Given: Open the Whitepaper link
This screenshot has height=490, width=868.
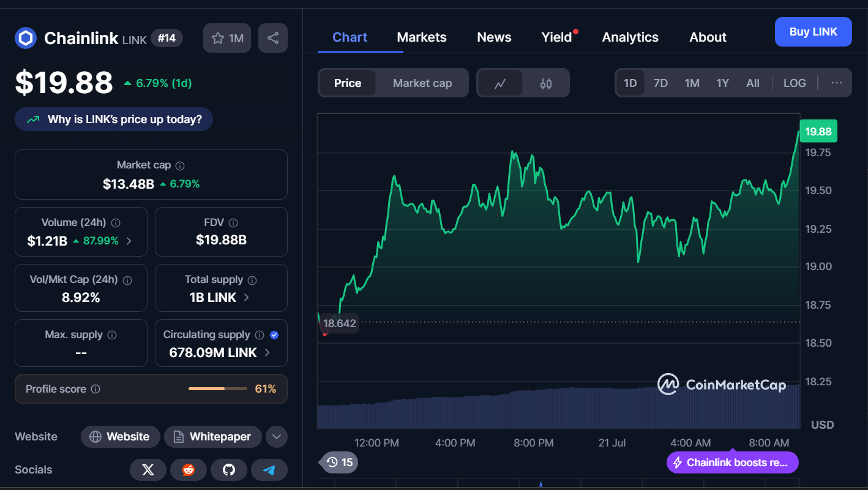Looking at the screenshot, I should [212, 437].
